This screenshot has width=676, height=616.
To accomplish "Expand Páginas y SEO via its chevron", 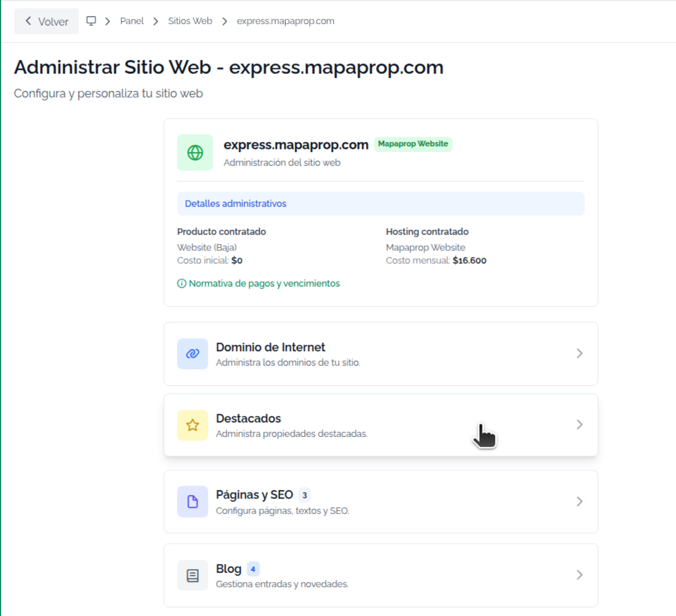I will coord(580,501).
